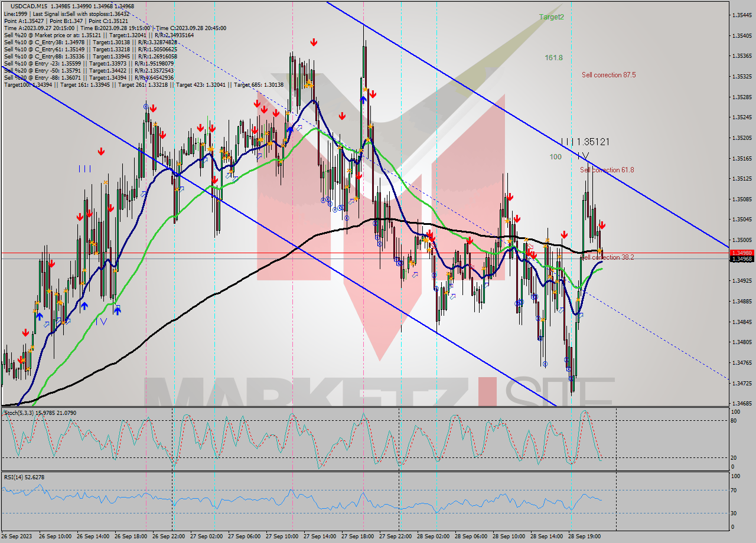Click the 1.35325 price axis label
756x543 pixels.
[742, 76]
